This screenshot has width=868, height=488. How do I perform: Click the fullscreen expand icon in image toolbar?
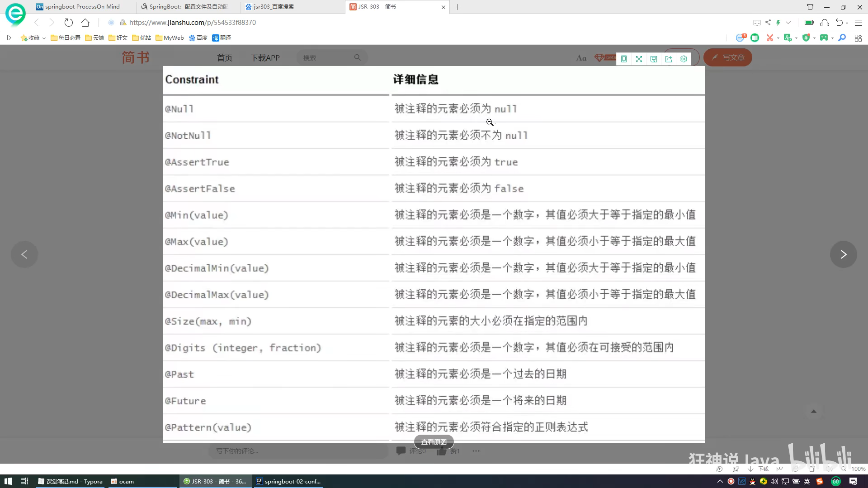click(x=639, y=59)
